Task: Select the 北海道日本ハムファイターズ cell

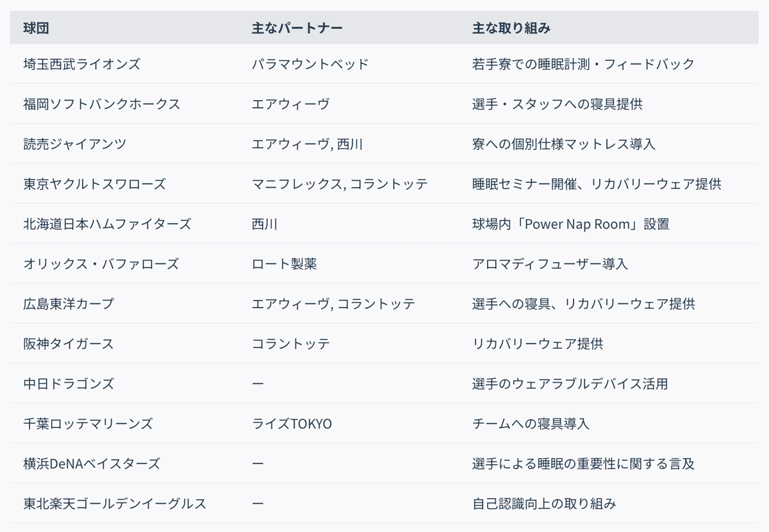Action: point(108,224)
